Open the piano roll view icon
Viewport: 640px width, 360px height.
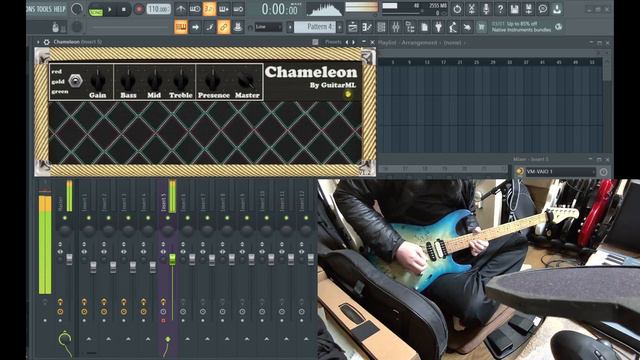tap(367, 27)
